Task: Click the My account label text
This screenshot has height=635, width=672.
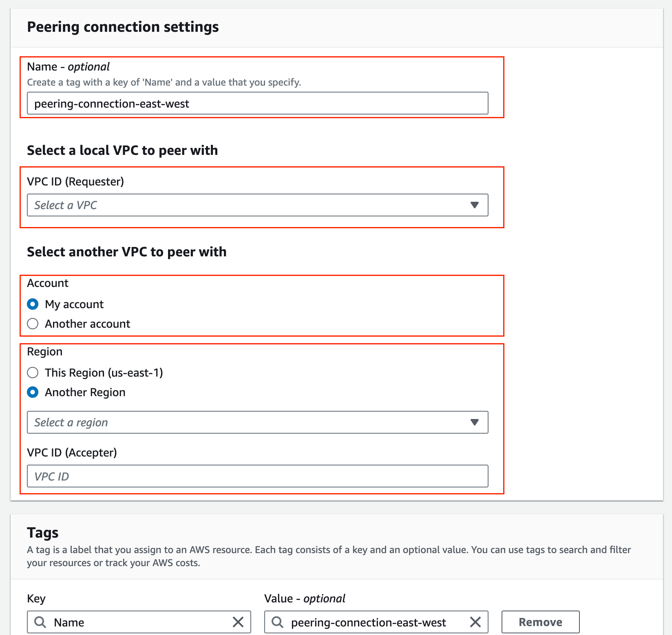Action: (74, 304)
